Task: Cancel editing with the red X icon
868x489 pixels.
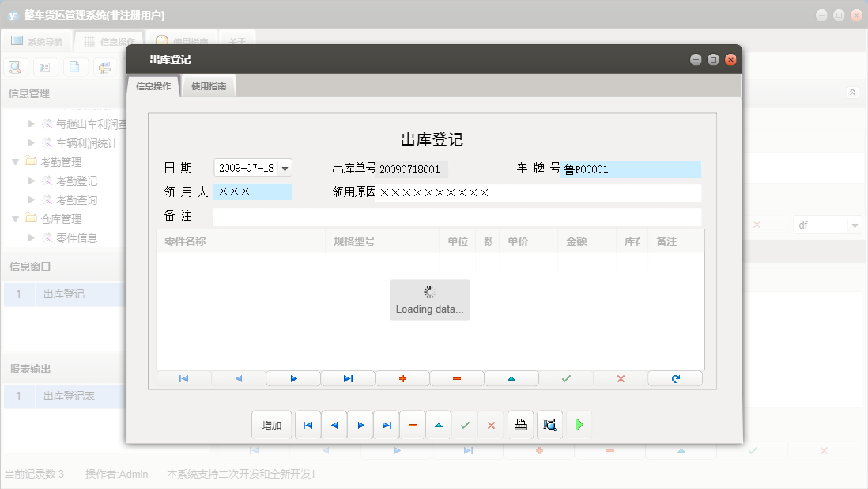Action: pyautogui.click(x=621, y=378)
